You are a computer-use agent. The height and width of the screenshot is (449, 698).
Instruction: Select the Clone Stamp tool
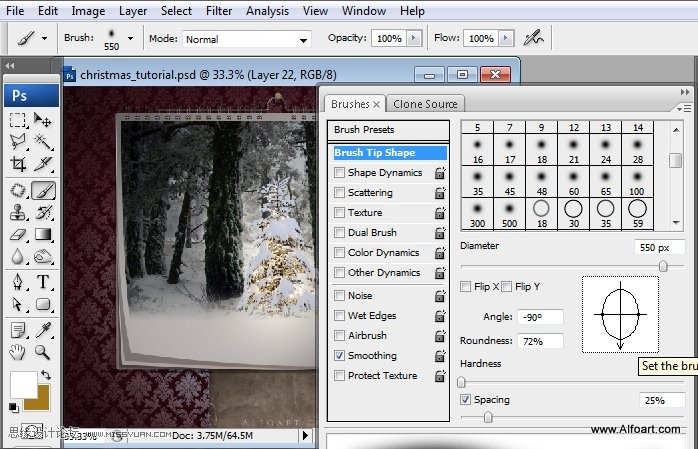[x=18, y=213]
